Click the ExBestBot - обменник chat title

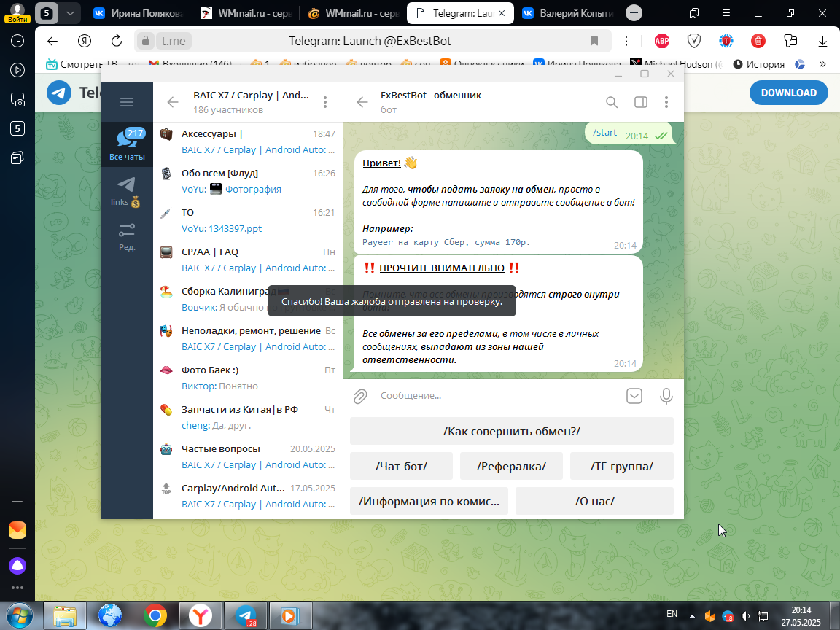click(x=431, y=95)
